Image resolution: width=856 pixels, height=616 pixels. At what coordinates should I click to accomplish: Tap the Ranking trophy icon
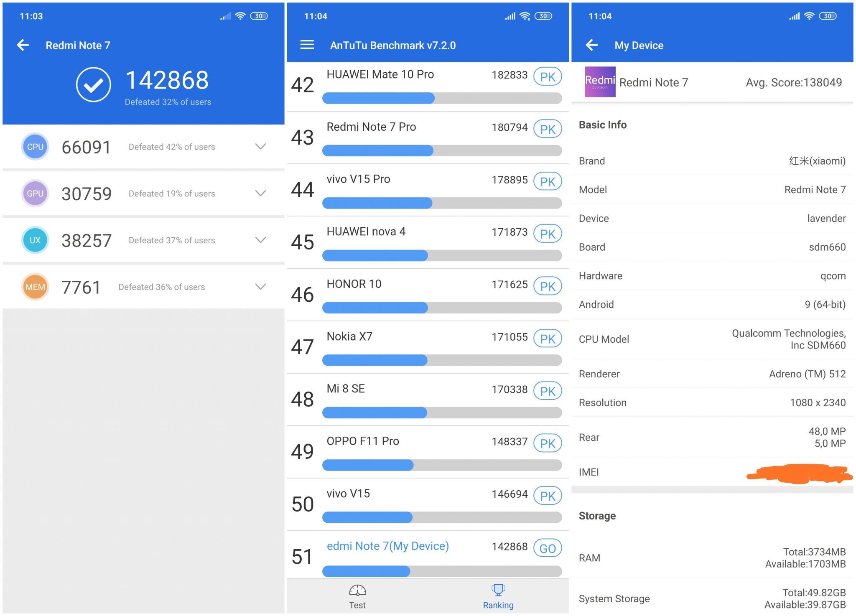coord(498,590)
